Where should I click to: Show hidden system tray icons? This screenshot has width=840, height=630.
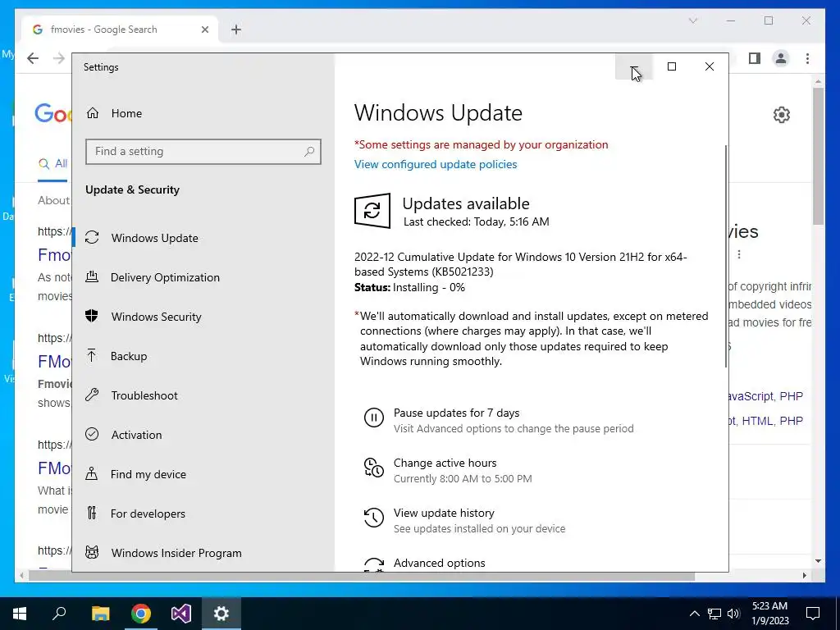pos(694,614)
